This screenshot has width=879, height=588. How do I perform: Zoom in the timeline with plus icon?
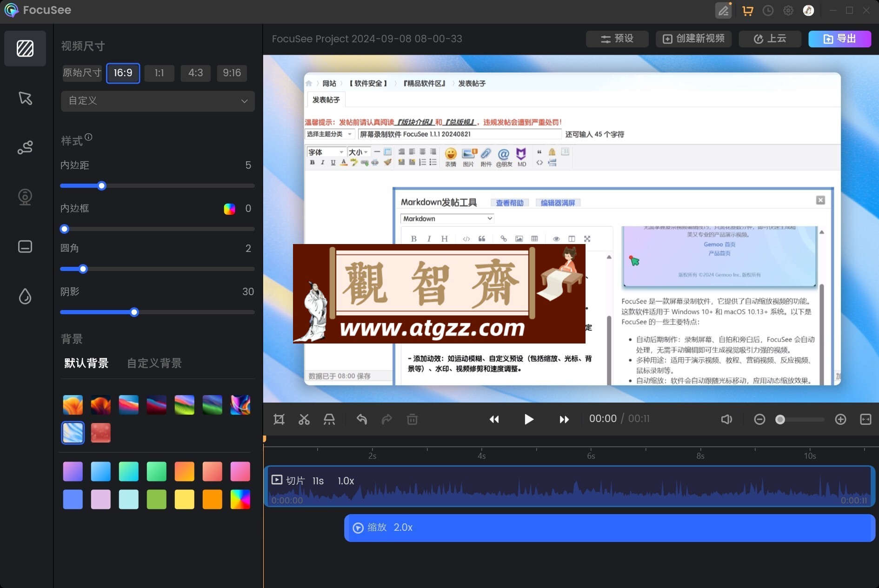point(840,419)
